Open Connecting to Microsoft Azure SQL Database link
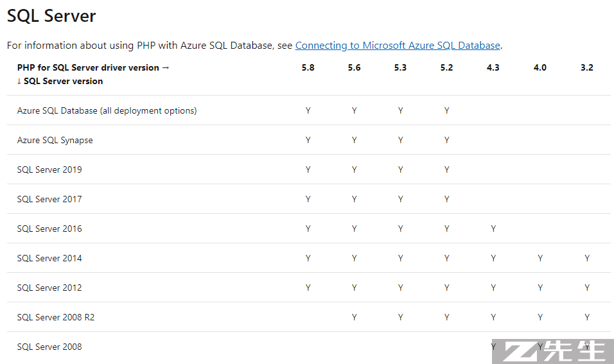The image size is (614, 364). (398, 46)
